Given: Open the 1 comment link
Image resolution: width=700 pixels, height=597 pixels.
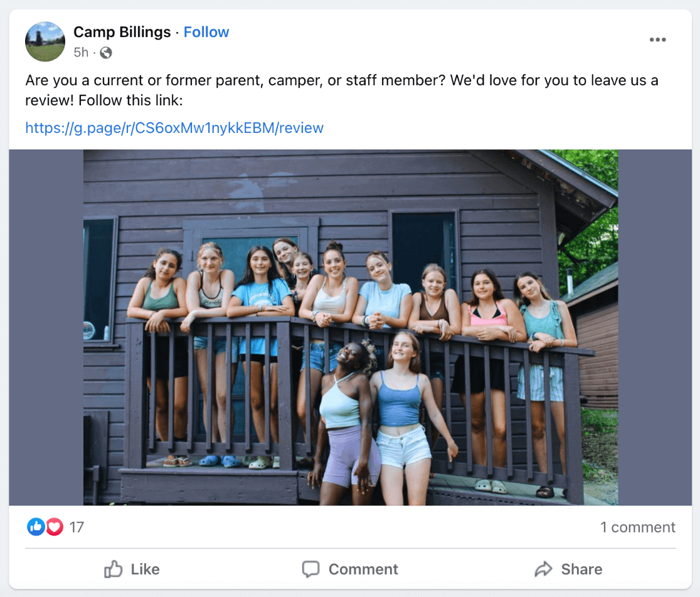Looking at the screenshot, I should (x=637, y=527).
